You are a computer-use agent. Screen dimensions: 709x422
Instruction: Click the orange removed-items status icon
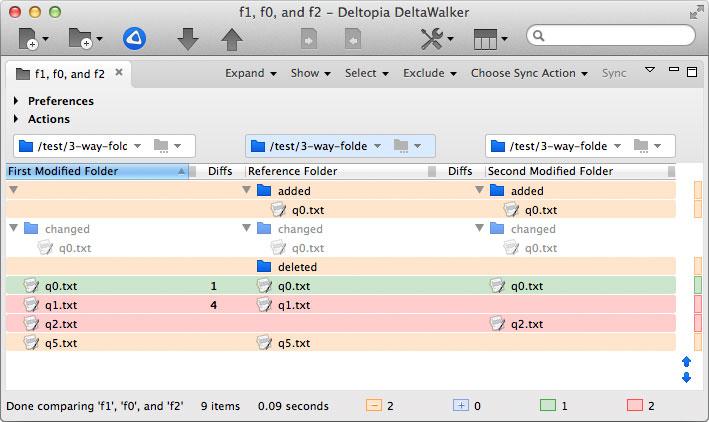coord(374,405)
